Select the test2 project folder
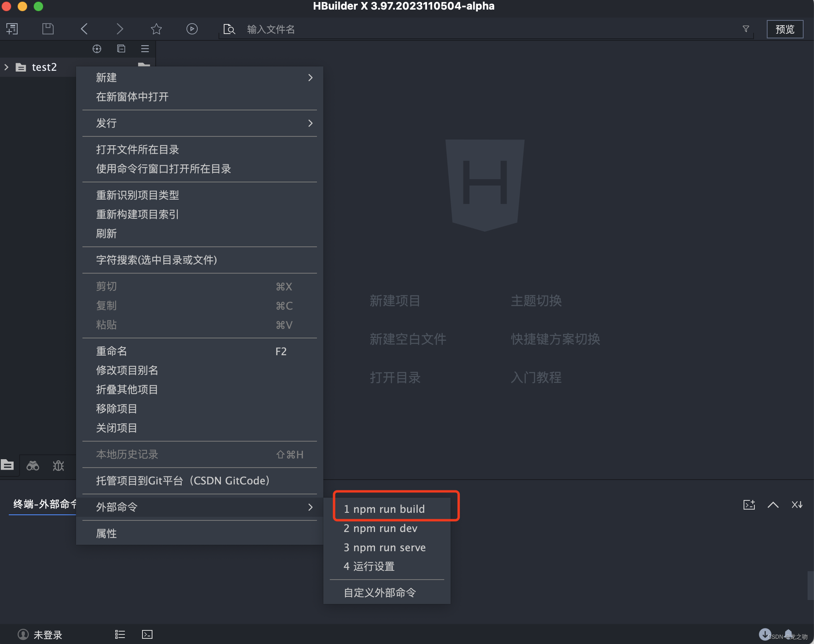Screen dimensions: 814x644 [44, 67]
